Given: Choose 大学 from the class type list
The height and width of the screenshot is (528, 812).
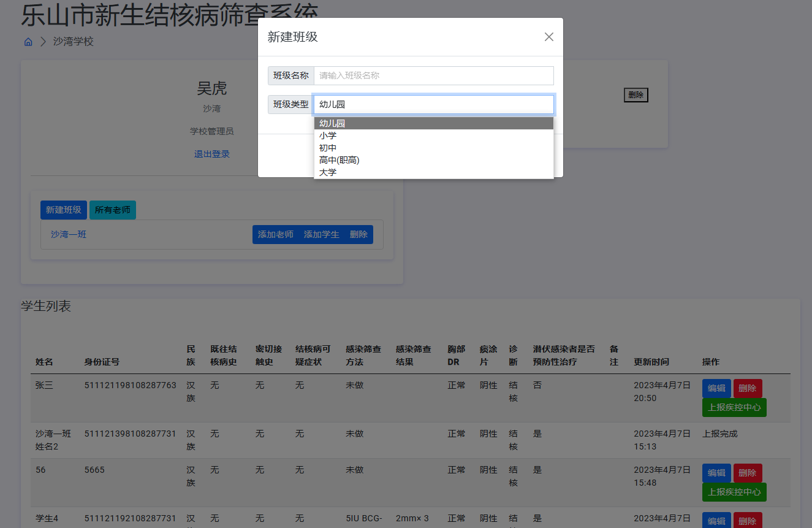Looking at the screenshot, I should (x=434, y=172).
